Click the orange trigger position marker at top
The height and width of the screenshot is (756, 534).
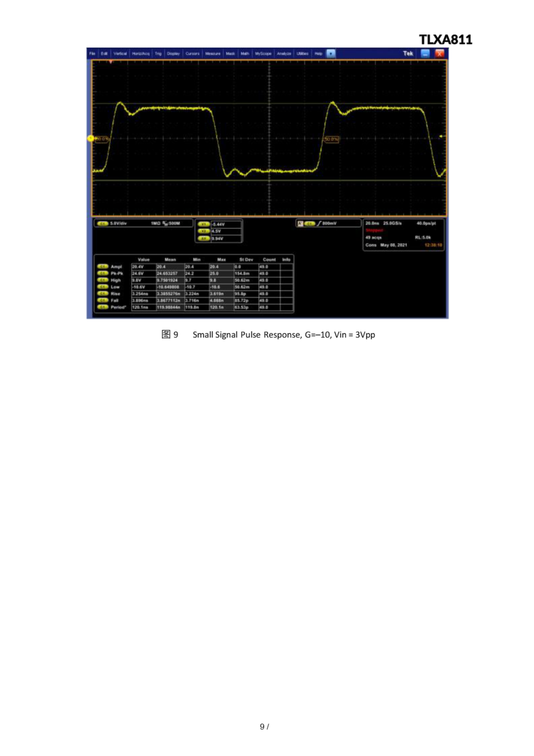[111, 62]
